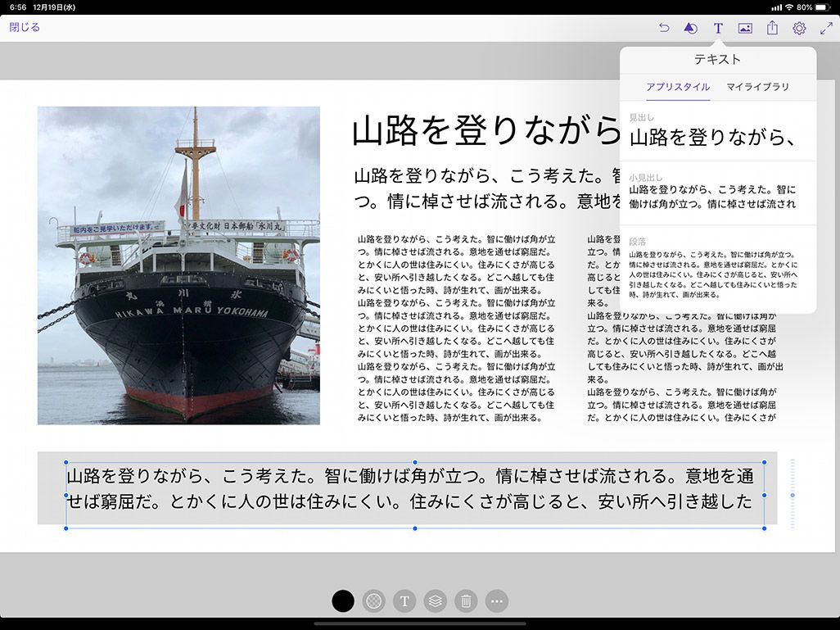Image resolution: width=840 pixels, height=630 pixels.
Task: Tap 閉じる to close the editor
Action: pyautogui.click(x=25, y=27)
